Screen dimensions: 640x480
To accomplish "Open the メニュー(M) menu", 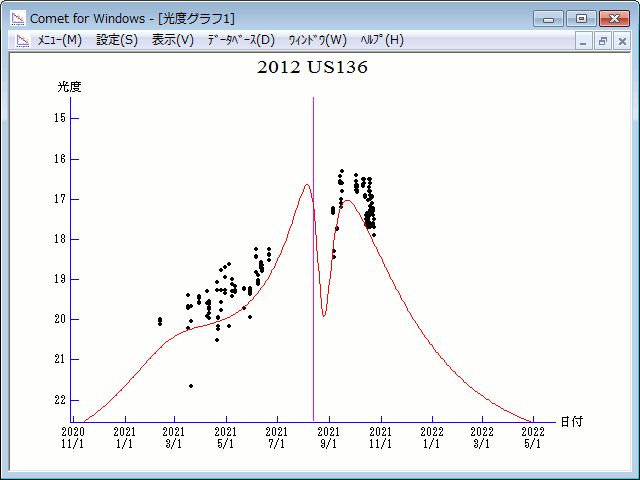I will (59, 40).
